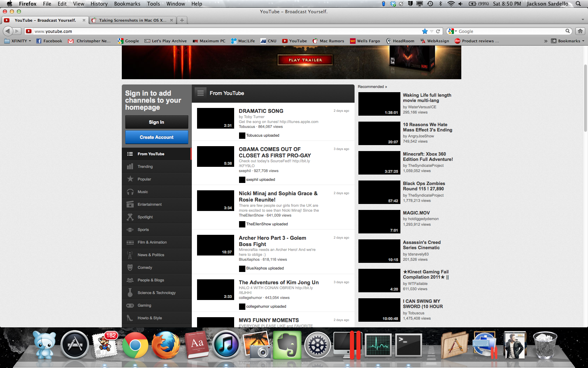588x368 pixels.
Task: Open Waking Life full length movie title
Action: tap(427, 98)
